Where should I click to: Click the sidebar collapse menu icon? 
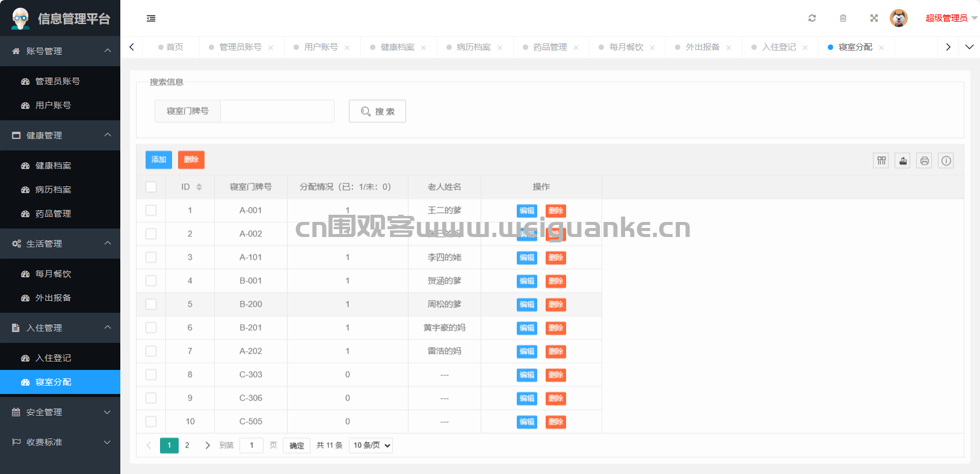coord(151,19)
